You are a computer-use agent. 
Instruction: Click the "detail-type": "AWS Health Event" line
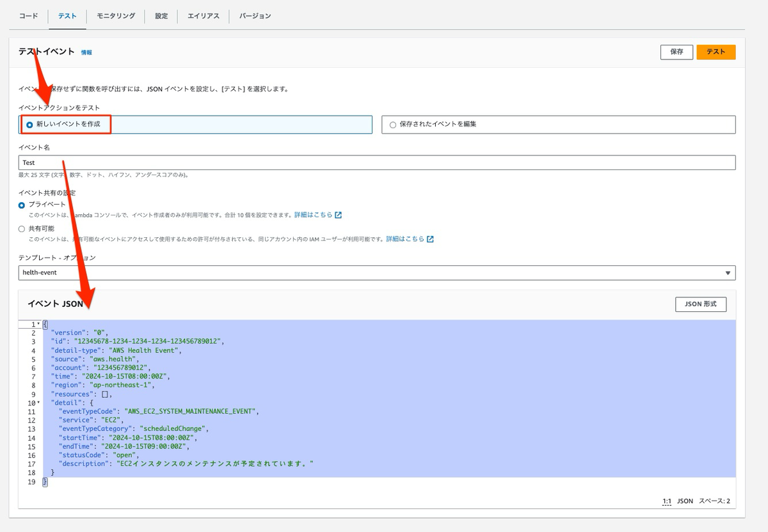pyautogui.click(x=117, y=350)
